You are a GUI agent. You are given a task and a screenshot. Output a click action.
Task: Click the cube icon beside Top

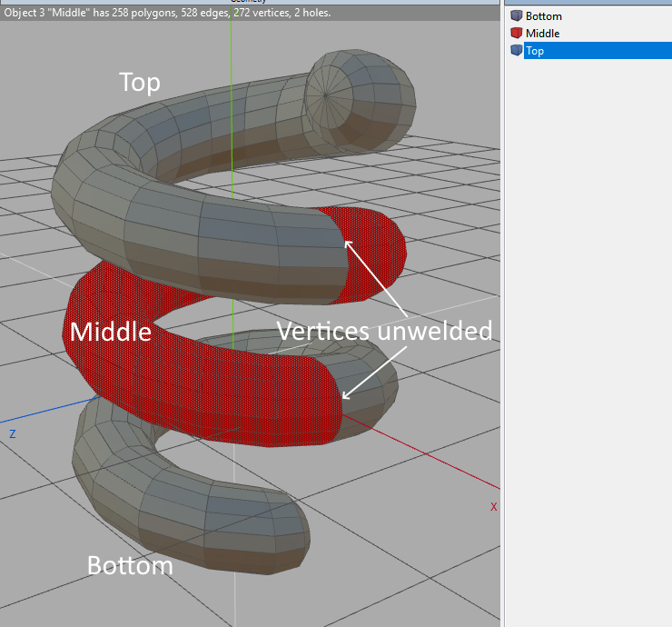pos(517,51)
